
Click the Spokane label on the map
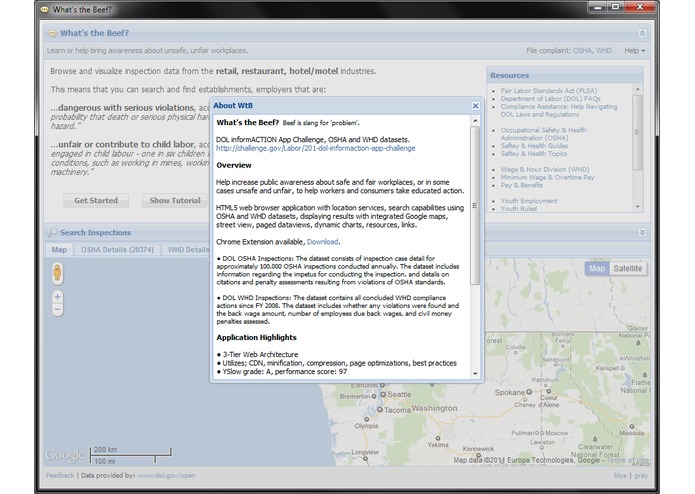510,393
